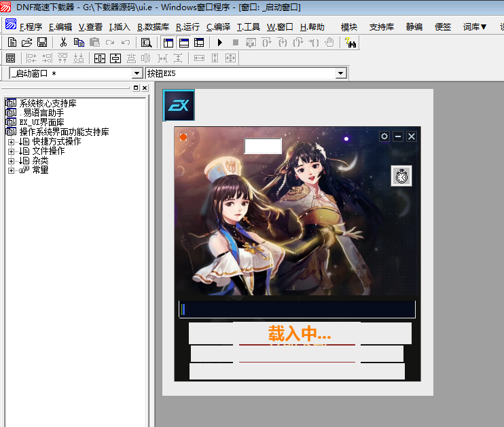The height and width of the screenshot is (427, 504).
Task: Open the B.数据库 menu
Action: tap(153, 27)
